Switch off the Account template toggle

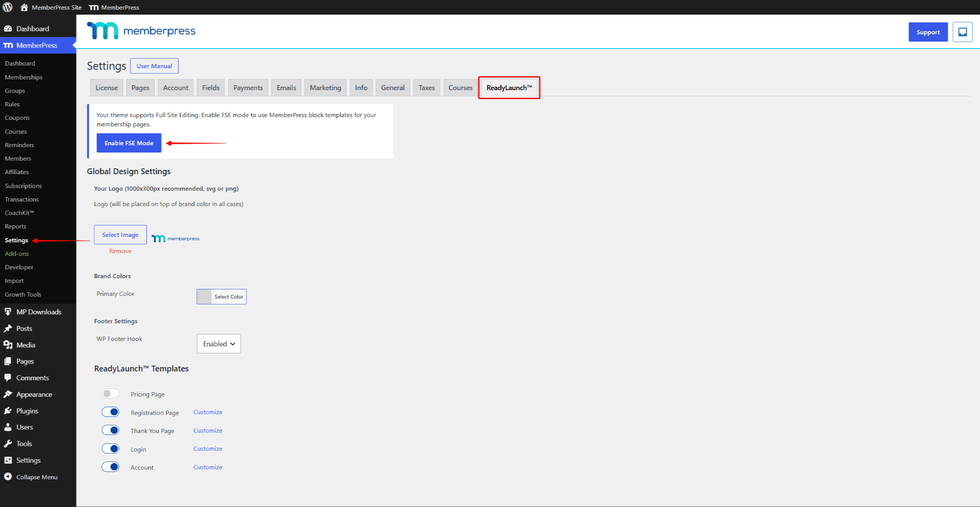[111, 467]
